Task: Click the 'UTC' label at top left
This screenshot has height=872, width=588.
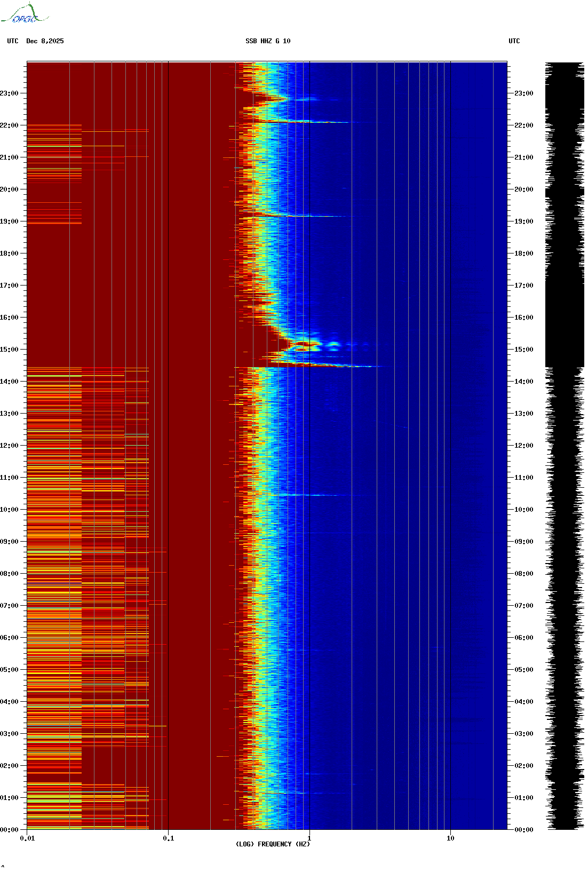Action: [13, 41]
